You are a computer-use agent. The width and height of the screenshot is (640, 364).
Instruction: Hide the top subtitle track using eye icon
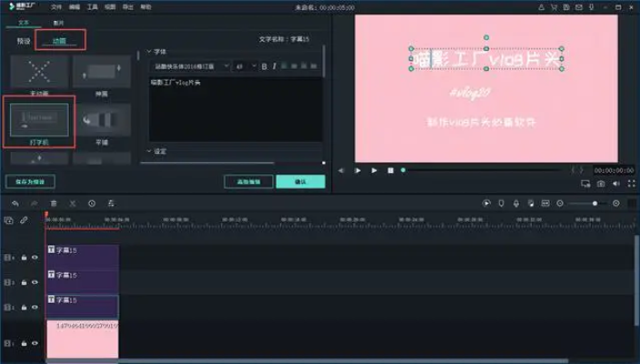[x=35, y=258]
